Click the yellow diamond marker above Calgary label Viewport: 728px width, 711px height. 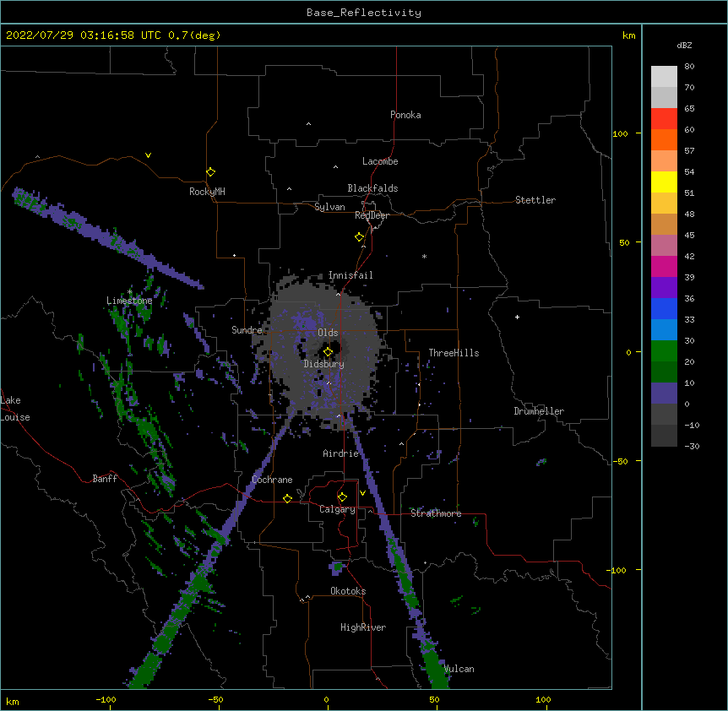[x=342, y=497]
